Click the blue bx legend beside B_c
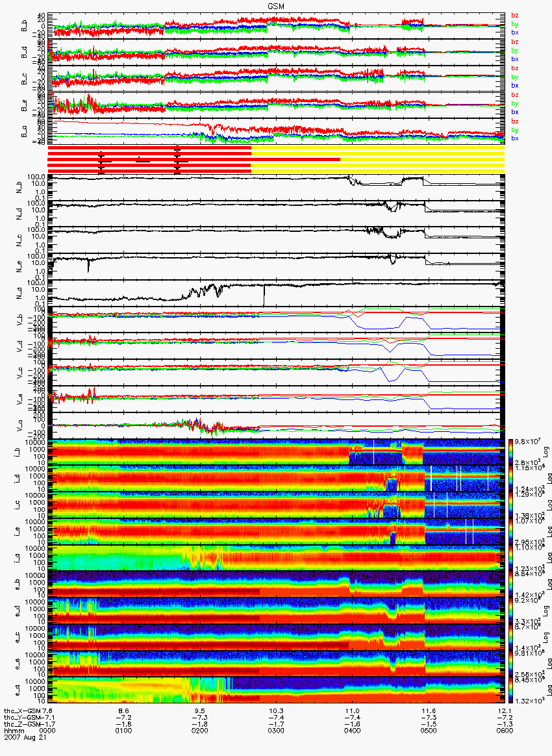 click(515, 85)
